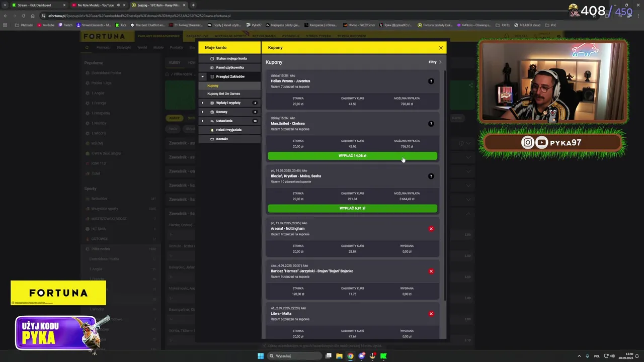Click the Fortuna logo on the background page
644x362 pixels.
(104, 36)
